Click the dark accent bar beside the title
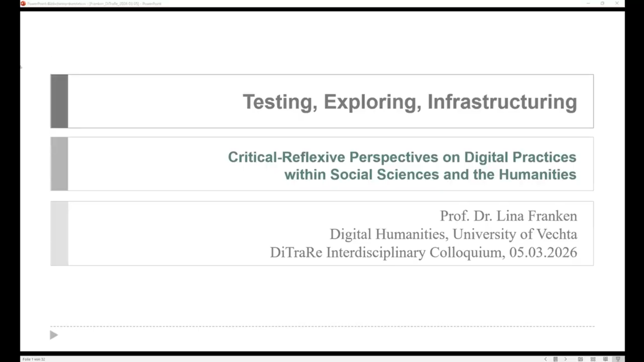 click(x=59, y=101)
